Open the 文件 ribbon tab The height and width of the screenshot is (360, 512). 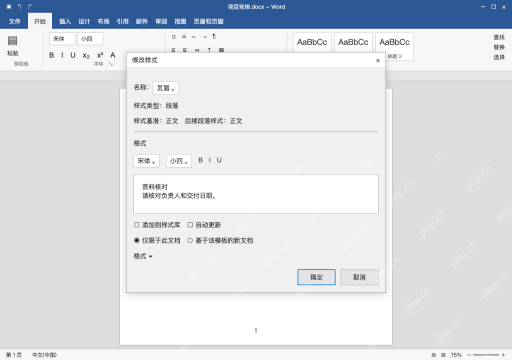click(15, 21)
